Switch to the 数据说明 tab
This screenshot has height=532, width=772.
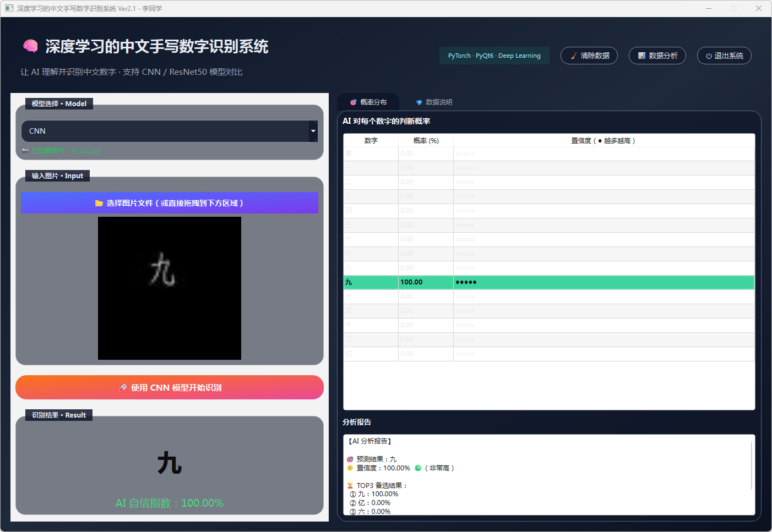click(x=434, y=102)
